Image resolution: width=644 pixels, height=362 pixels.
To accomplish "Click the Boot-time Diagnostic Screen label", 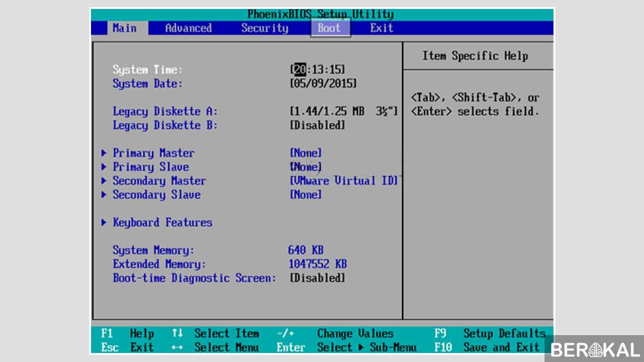I will coord(194,278).
